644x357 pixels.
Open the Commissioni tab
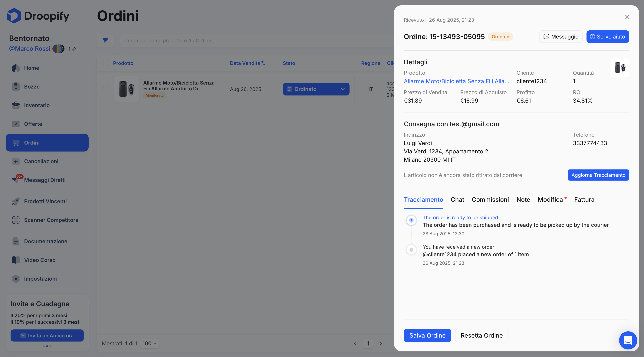(490, 200)
